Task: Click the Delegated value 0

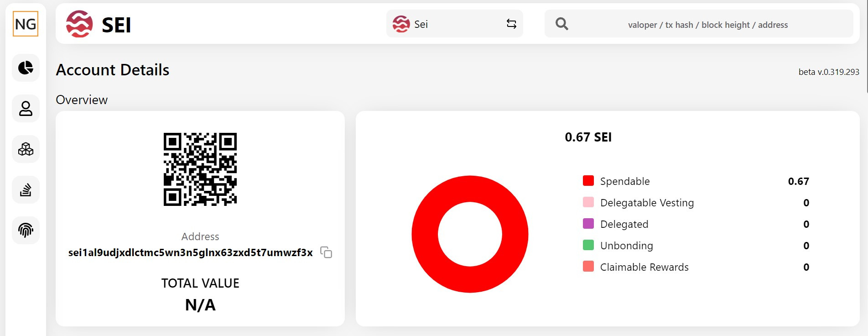Action: click(806, 224)
